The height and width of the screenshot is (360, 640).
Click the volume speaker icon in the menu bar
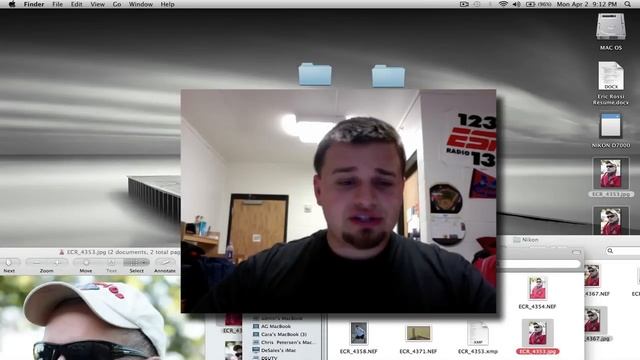[516, 4]
